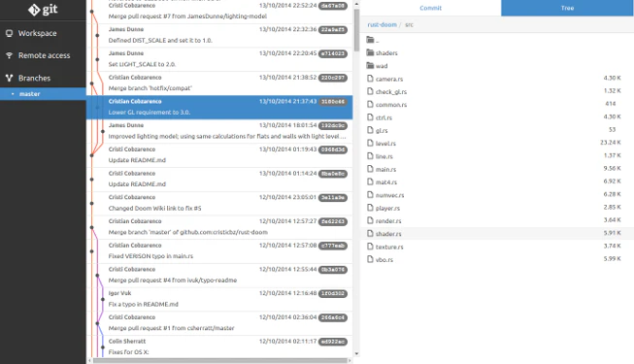
Task: Click the wad folder icon
Action: [370, 66]
